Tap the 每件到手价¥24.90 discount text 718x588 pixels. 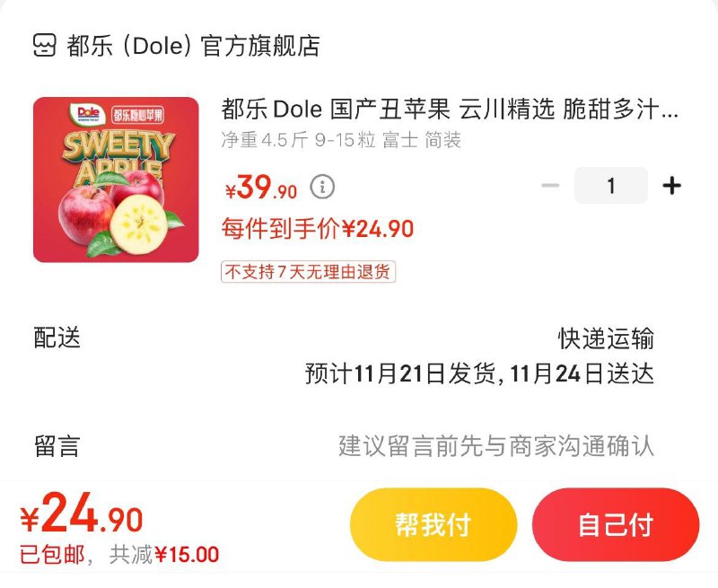pos(318,229)
